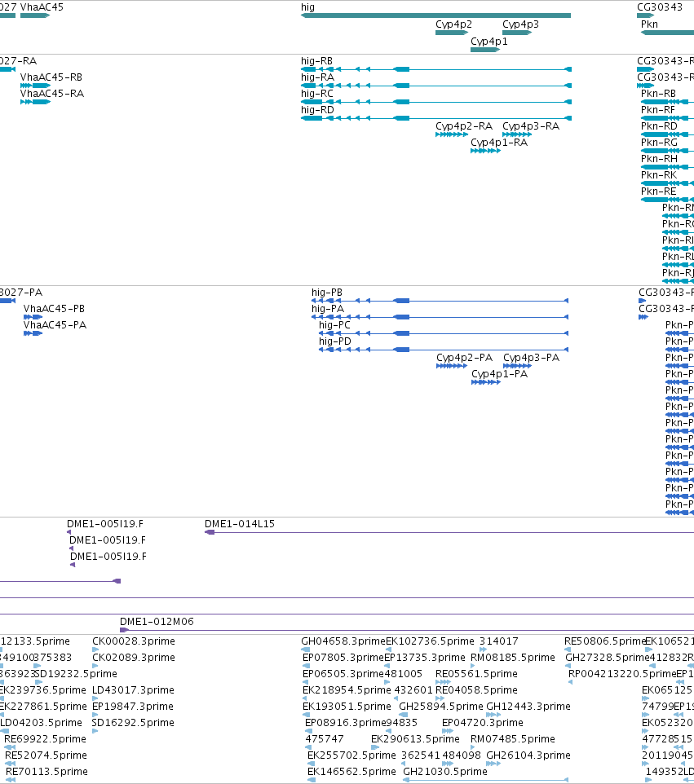Screen dimensions: 694x784
Task: Select EST EP19847.3prime
Action: [133, 707]
